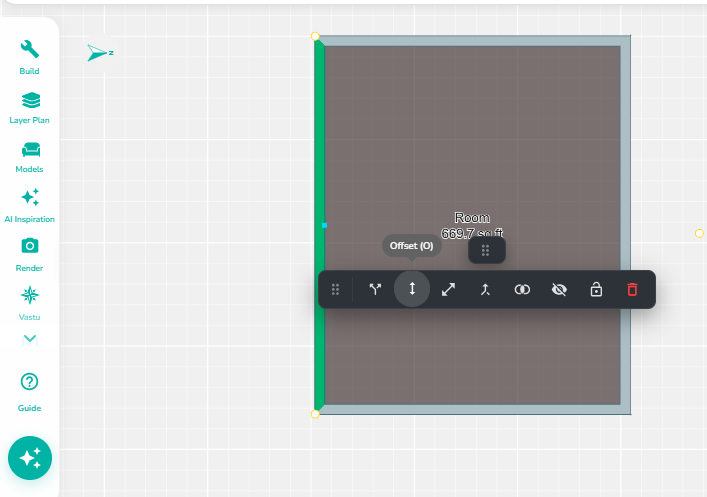Click the north direction compass arrow
707x497 pixels.
[x=100, y=53]
